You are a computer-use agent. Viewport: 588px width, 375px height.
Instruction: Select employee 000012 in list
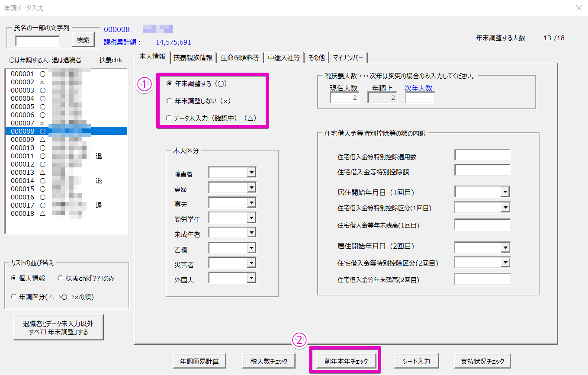point(66,164)
